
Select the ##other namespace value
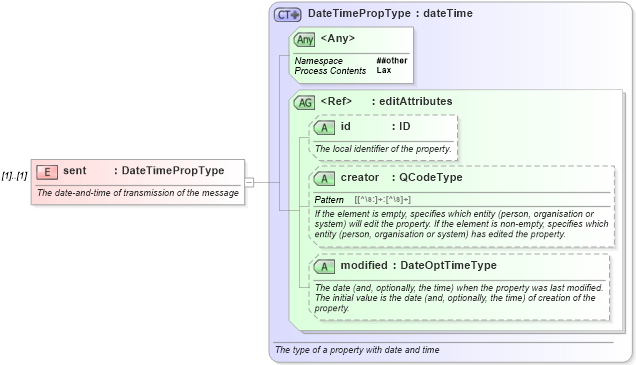pyautogui.click(x=392, y=60)
